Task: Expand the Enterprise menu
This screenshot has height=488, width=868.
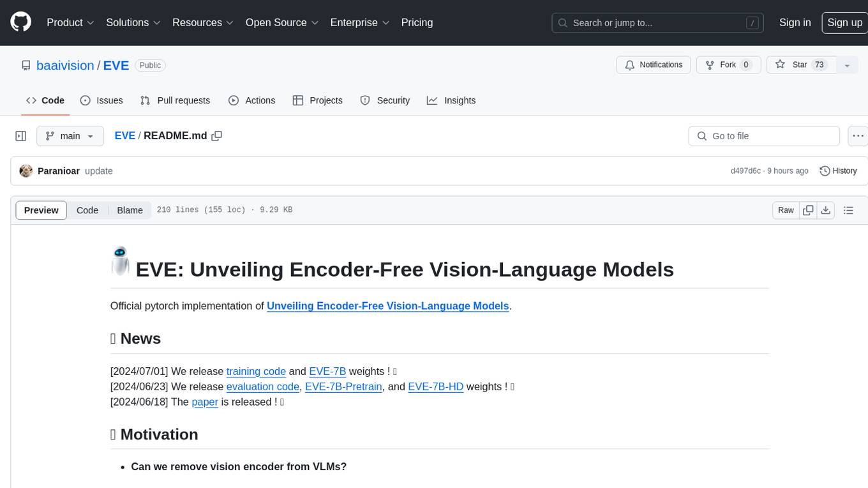Action: [360, 22]
